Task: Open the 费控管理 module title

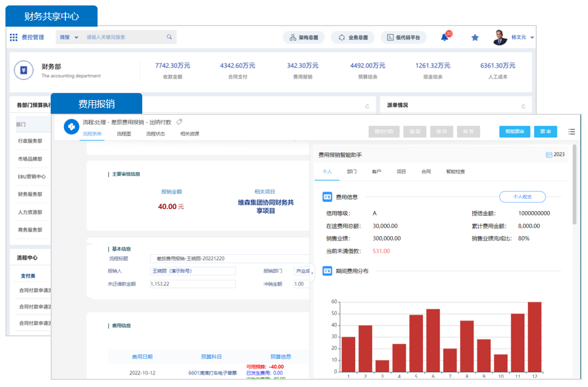Action: 33,37
